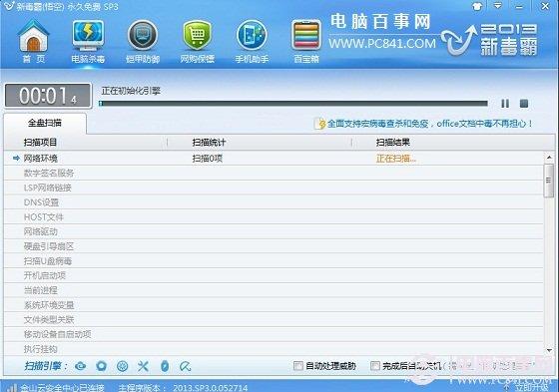
Task: Select the 网络驱动 row
Action: [x=274, y=231]
